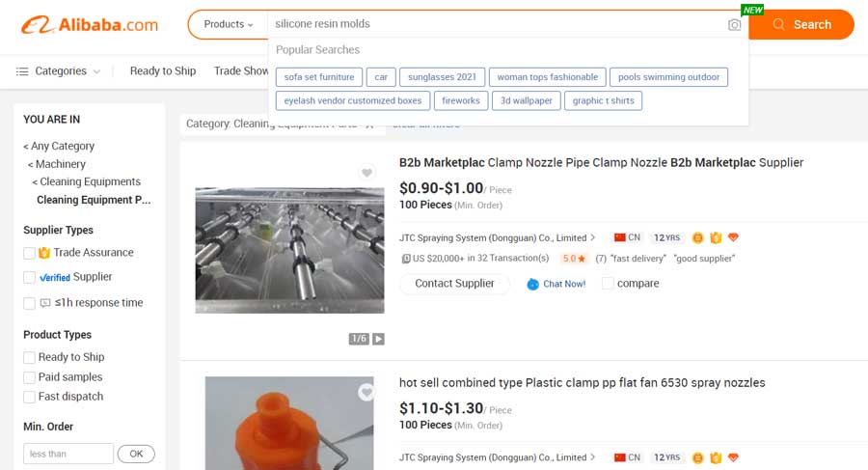This screenshot has height=470, width=868.
Task: Select 'eyelash vendor customized boxes' suggestion
Action: (x=353, y=101)
